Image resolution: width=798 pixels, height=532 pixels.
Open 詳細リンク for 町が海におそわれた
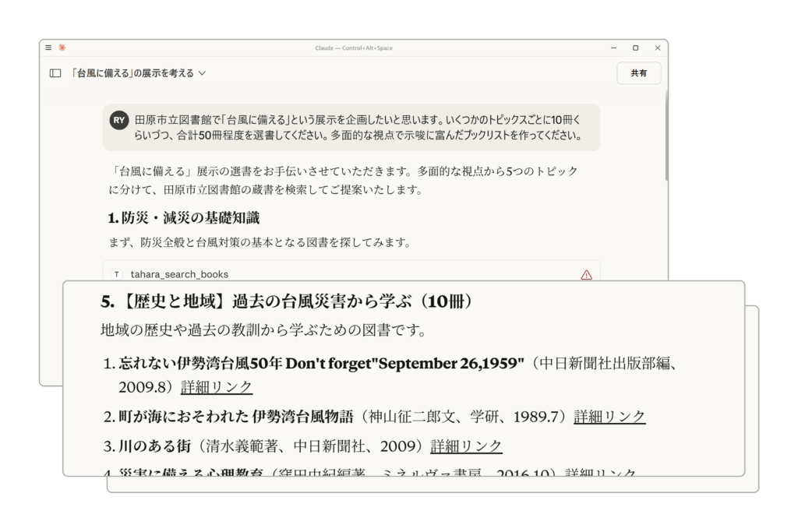(x=609, y=417)
